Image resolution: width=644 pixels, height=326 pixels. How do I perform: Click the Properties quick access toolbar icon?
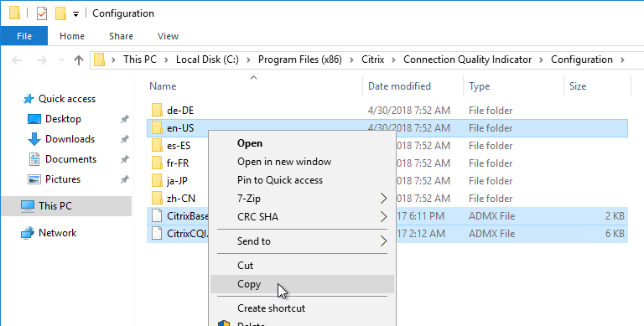(42, 13)
